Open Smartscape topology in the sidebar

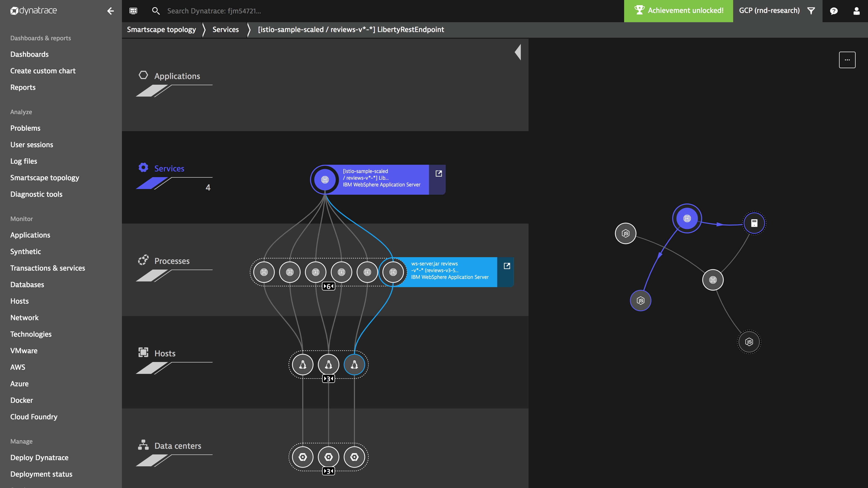coord(45,177)
